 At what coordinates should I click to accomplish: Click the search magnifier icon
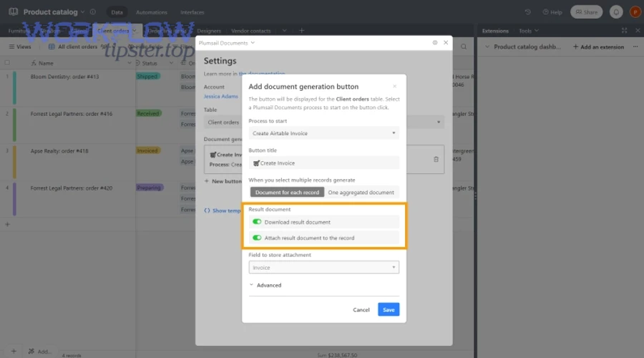pyautogui.click(x=464, y=47)
